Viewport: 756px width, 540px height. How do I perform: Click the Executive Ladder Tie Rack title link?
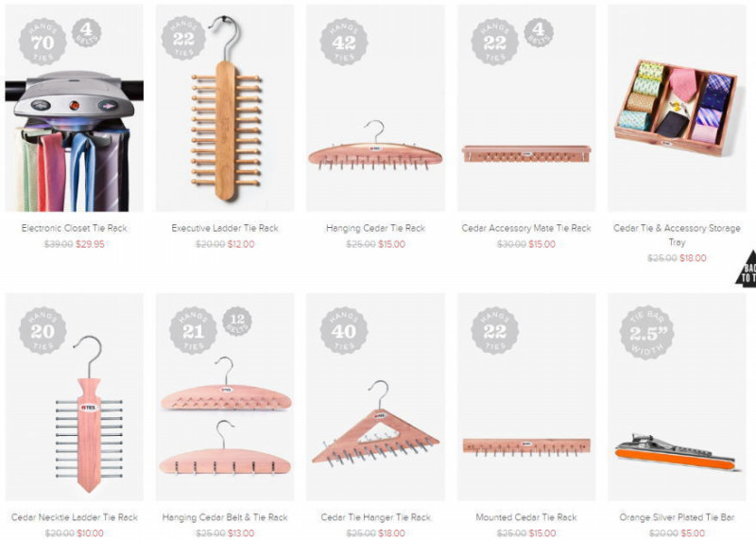225,228
